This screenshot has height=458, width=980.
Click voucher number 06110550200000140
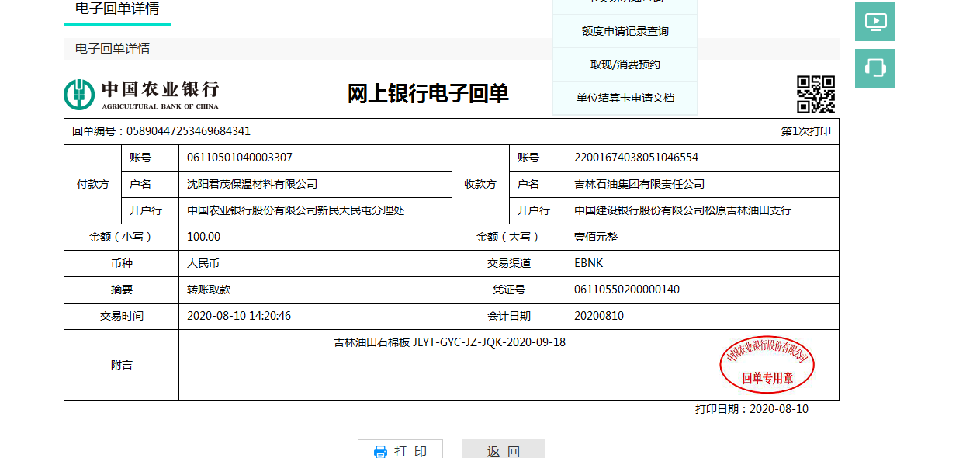pos(627,290)
